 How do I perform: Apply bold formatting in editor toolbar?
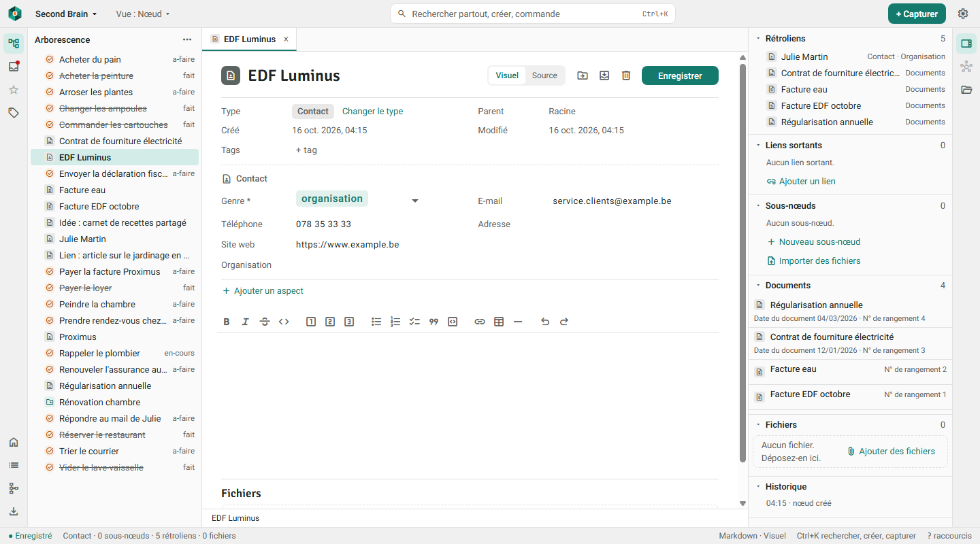227,322
